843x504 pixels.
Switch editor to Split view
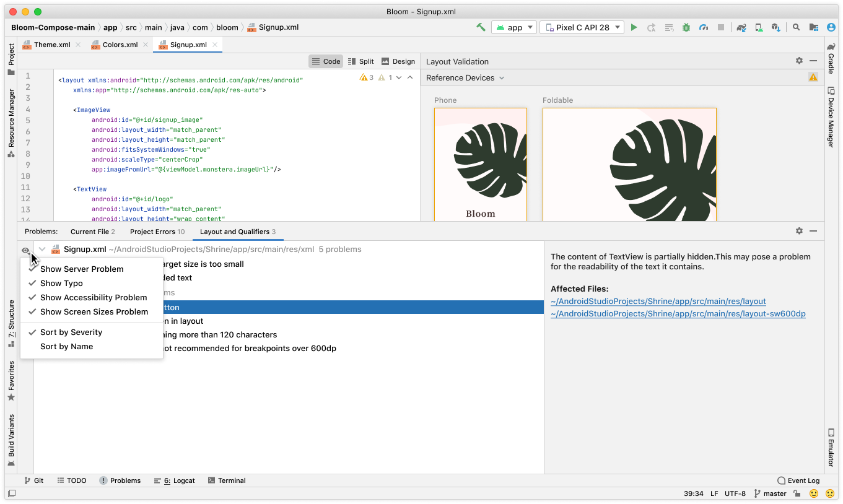pos(360,61)
